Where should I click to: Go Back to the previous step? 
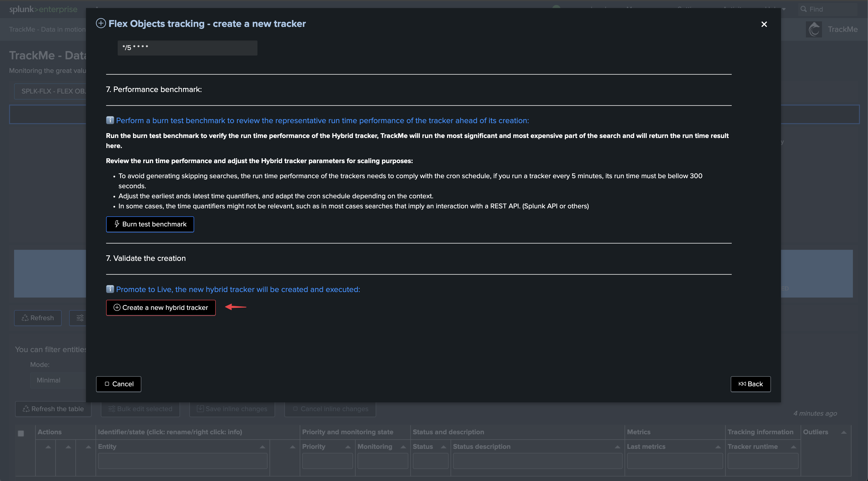pos(750,384)
